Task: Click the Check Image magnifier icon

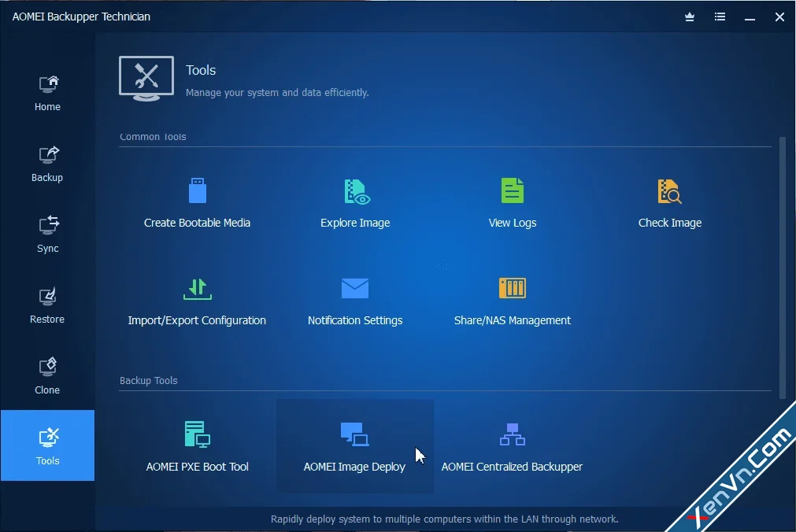Action: (x=669, y=191)
